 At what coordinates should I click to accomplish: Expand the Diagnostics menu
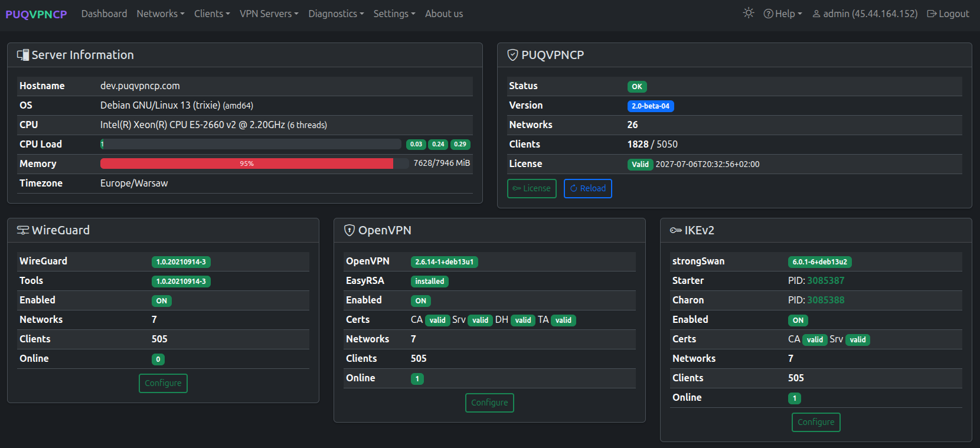pos(336,14)
